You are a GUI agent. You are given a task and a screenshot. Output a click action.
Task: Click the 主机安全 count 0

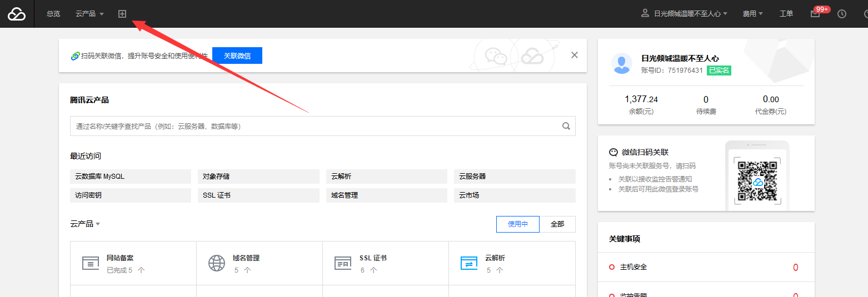click(795, 268)
